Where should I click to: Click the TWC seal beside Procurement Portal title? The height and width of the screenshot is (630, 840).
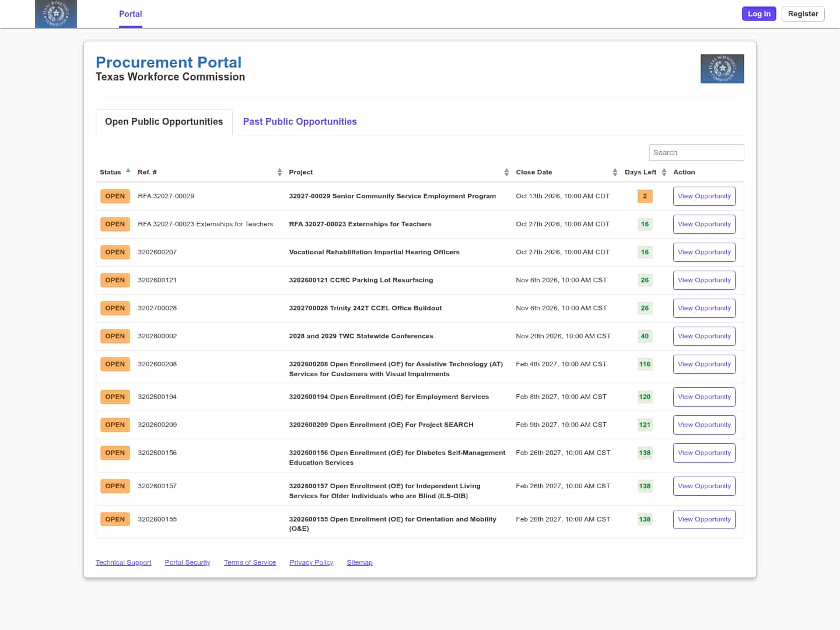[x=722, y=69]
